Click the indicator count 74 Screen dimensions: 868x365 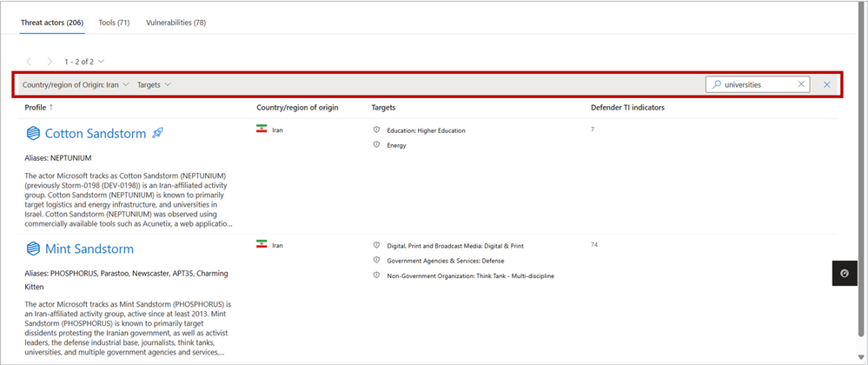[594, 244]
